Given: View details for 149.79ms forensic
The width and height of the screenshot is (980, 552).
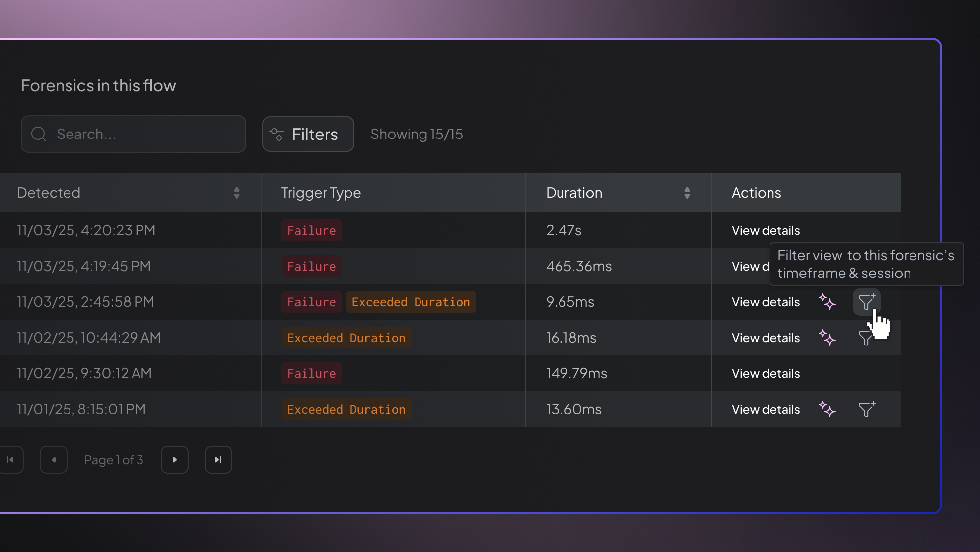Looking at the screenshot, I should coord(766,373).
